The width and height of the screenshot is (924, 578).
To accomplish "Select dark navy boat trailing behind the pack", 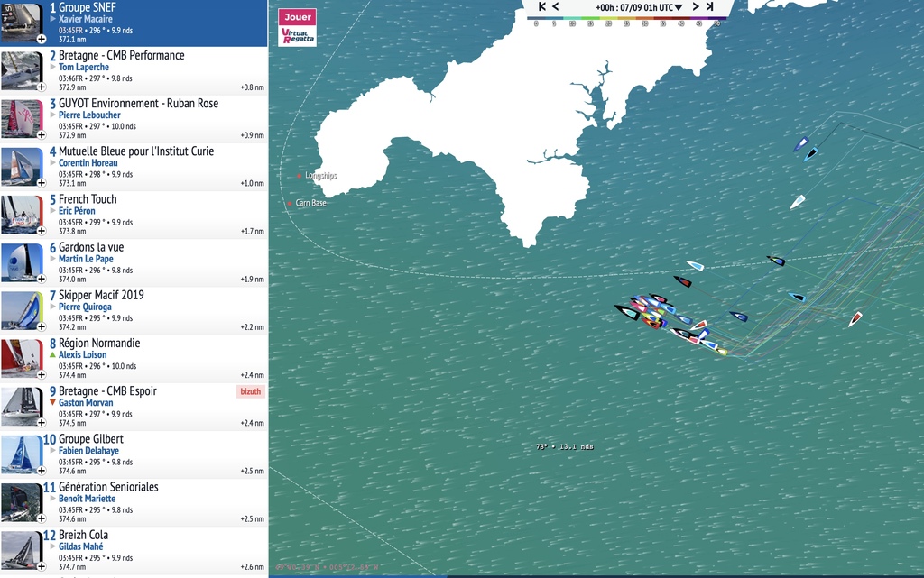I will pyautogui.click(x=738, y=317).
